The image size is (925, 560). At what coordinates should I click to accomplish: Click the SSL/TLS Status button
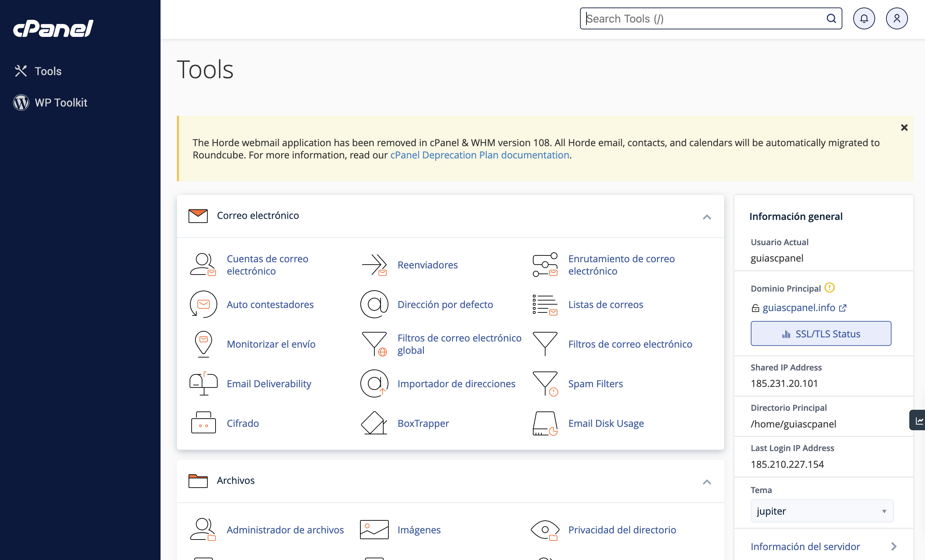820,333
